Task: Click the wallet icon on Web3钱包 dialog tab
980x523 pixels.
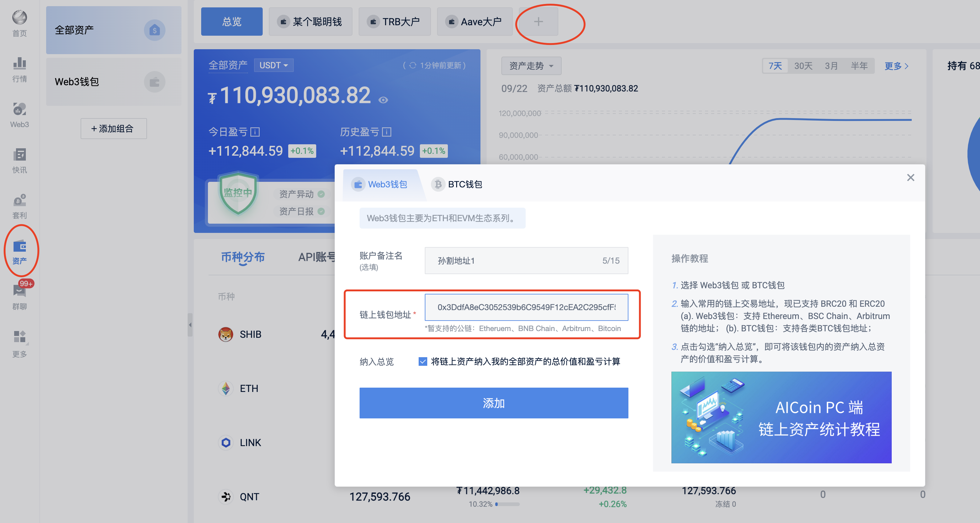Action: (358, 185)
